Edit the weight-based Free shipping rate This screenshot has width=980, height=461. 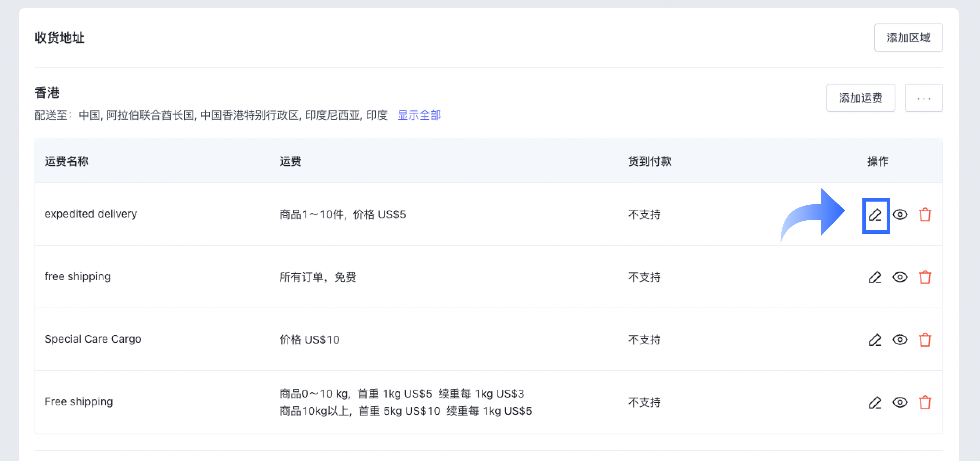(875, 403)
